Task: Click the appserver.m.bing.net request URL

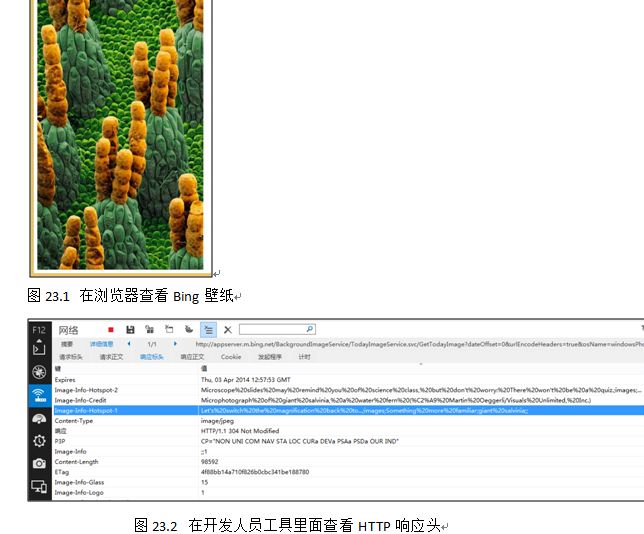Action: pyautogui.click(x=419, y=344)
